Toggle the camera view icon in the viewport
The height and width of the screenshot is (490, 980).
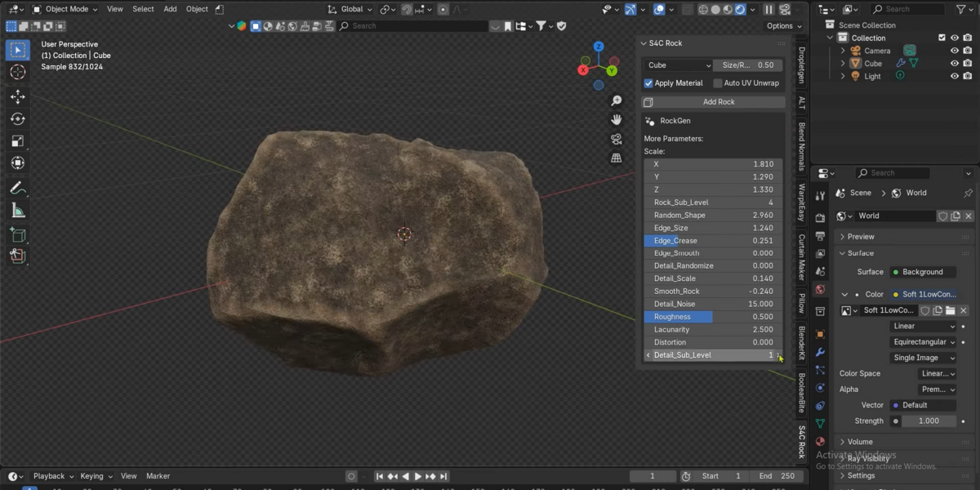617,139
